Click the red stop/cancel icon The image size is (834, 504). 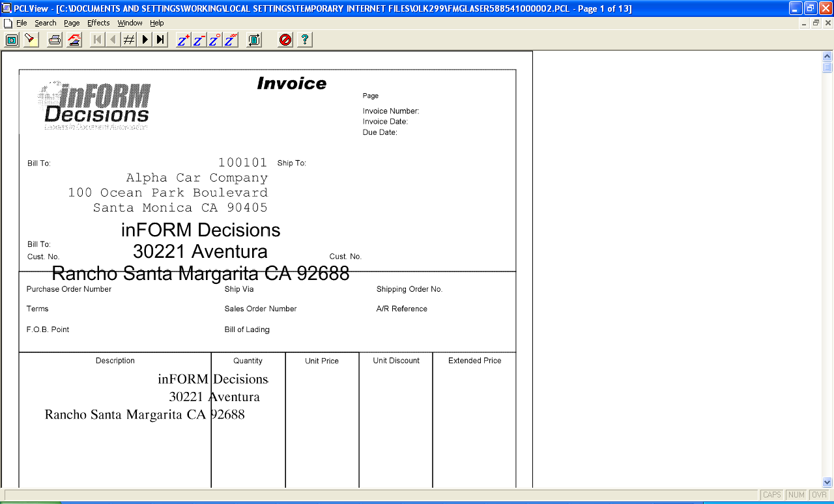tap(285, 40)
